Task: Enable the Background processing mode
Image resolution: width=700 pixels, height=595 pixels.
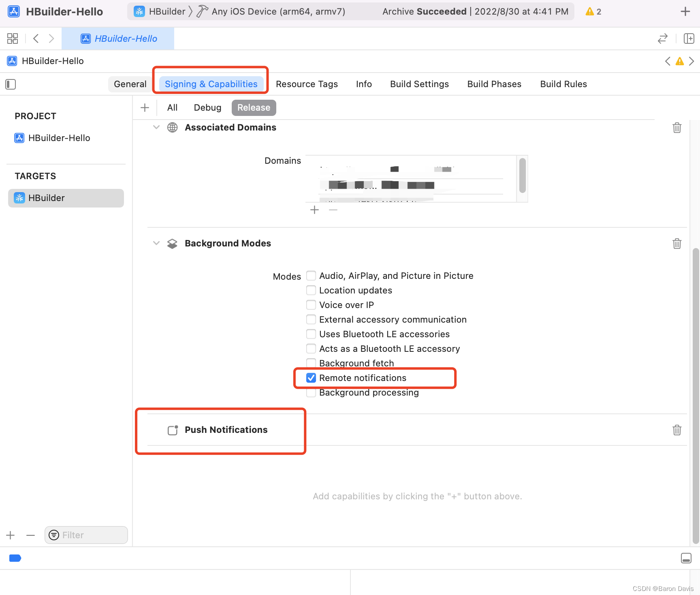Action: pyautogui.click(x=311, y=392)
